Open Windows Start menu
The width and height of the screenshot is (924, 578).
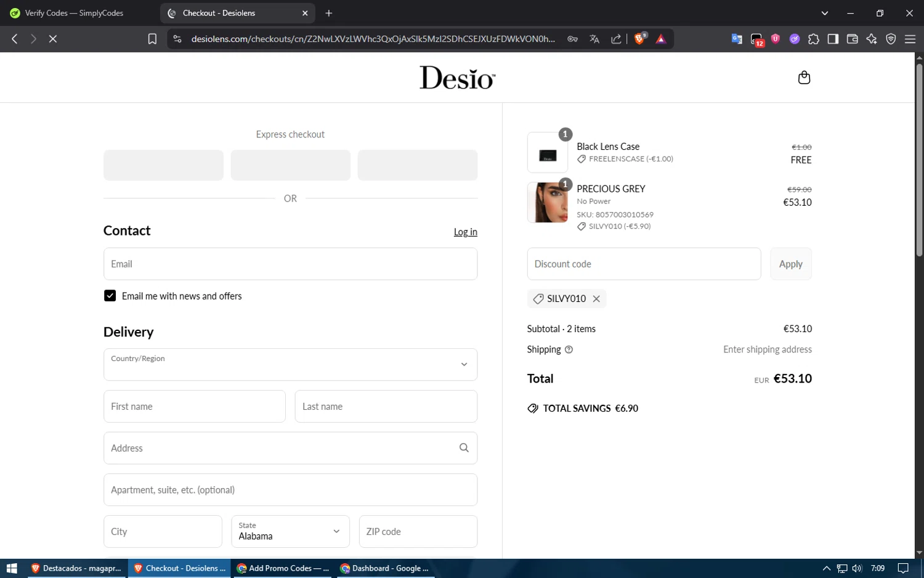(x=11, y=568)
